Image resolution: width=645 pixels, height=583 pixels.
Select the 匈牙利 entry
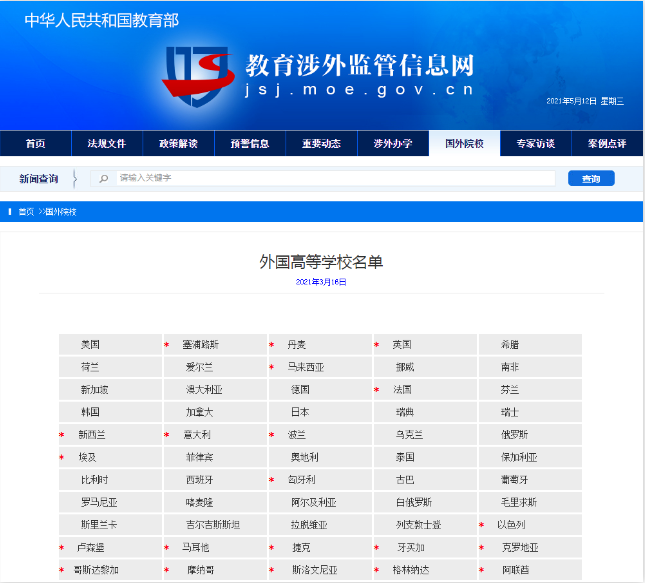point(302,480)
